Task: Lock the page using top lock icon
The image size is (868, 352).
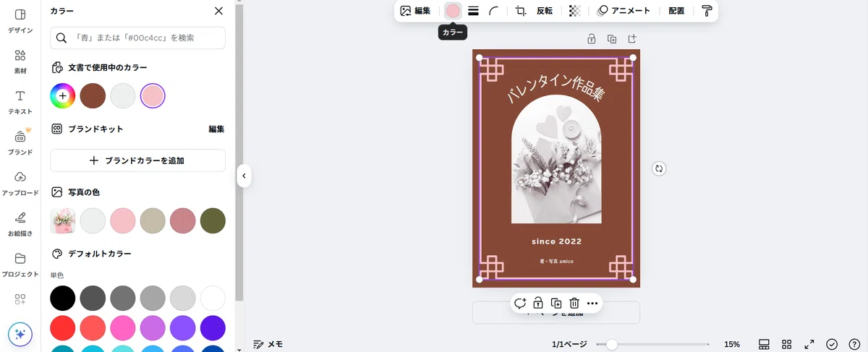Action: pos(592,39)
